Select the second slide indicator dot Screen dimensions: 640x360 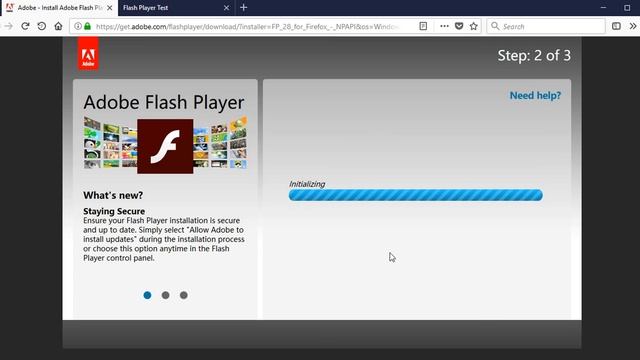[x=165, y=295]
